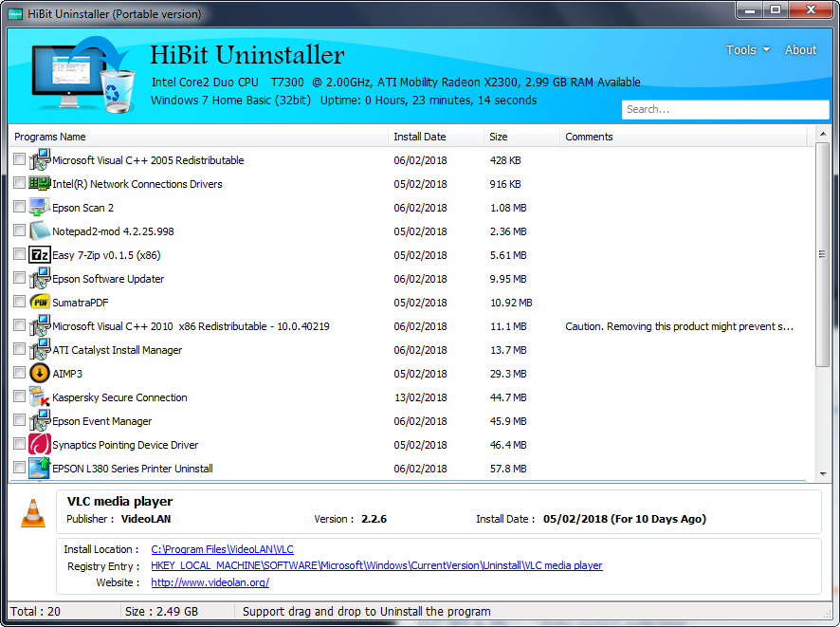840x627 pixels.
Task: Click the VLC cone icon in details panel
Action: [x=33, y=513]
